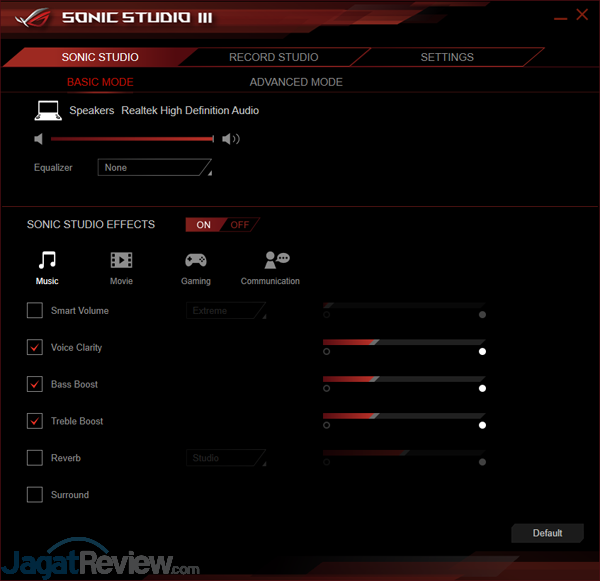Viewport: 600px width, 581px height.
Task: Click the laptop Speakers device icon
Action: 48,111
